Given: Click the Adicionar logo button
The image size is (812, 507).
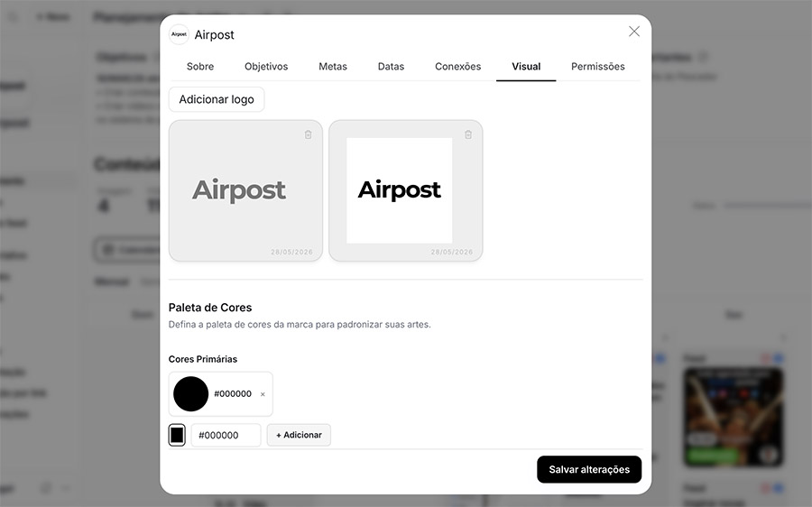Looking at the screenshot, I should coord(217,99).
